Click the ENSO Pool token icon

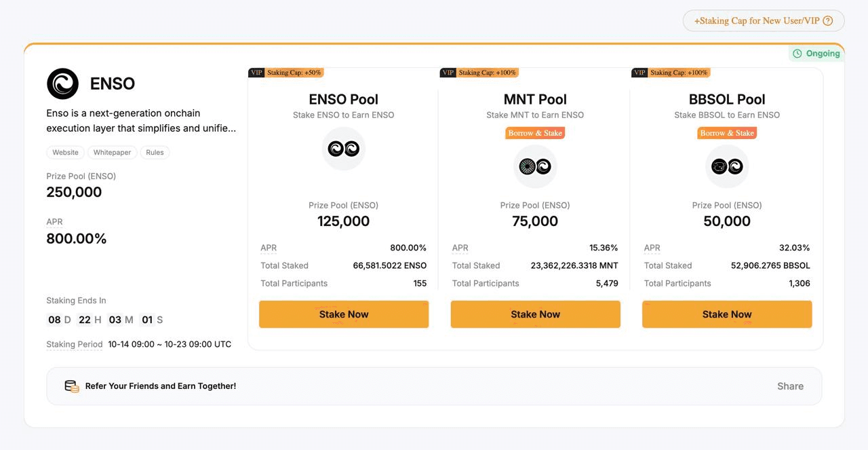coord(344,149)
